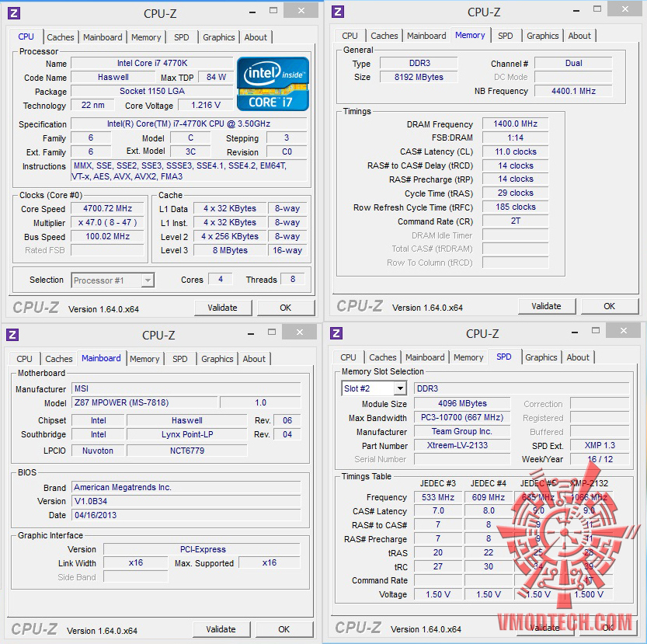Open the Mainboard tab in the CPU window

tap(103, 37)
